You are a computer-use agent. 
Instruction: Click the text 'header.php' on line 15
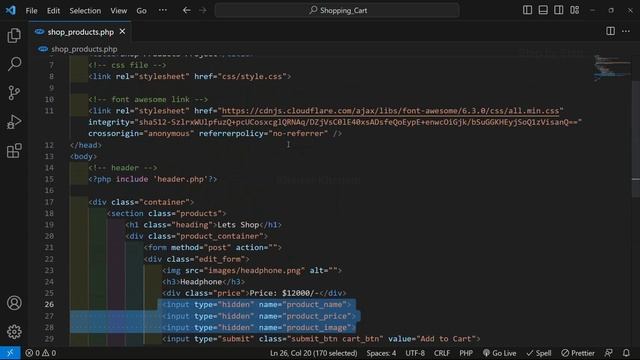coord(181,179)
